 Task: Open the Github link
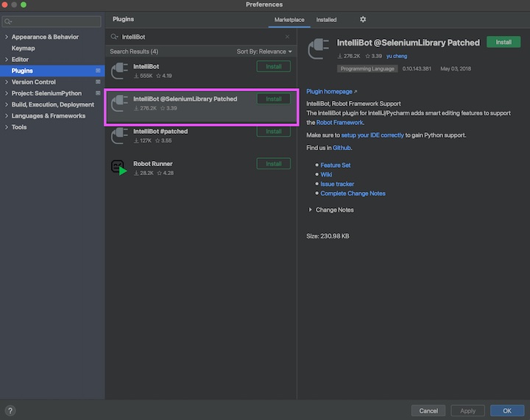coord(342,148)
